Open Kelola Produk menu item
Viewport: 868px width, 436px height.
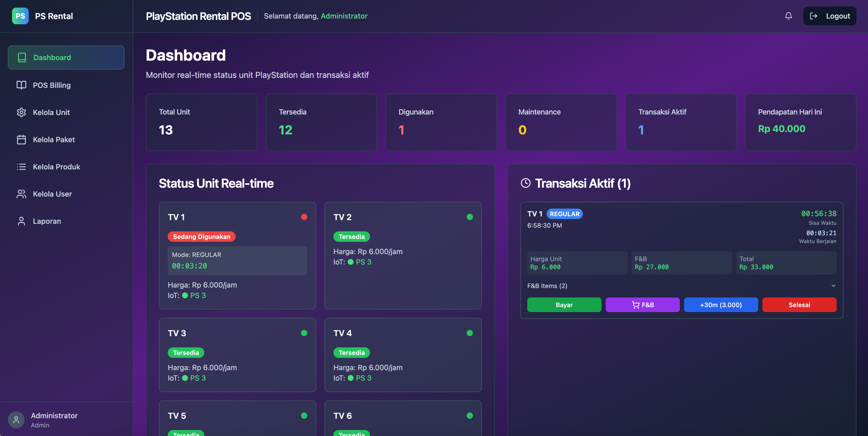click(x=66, y=167)
